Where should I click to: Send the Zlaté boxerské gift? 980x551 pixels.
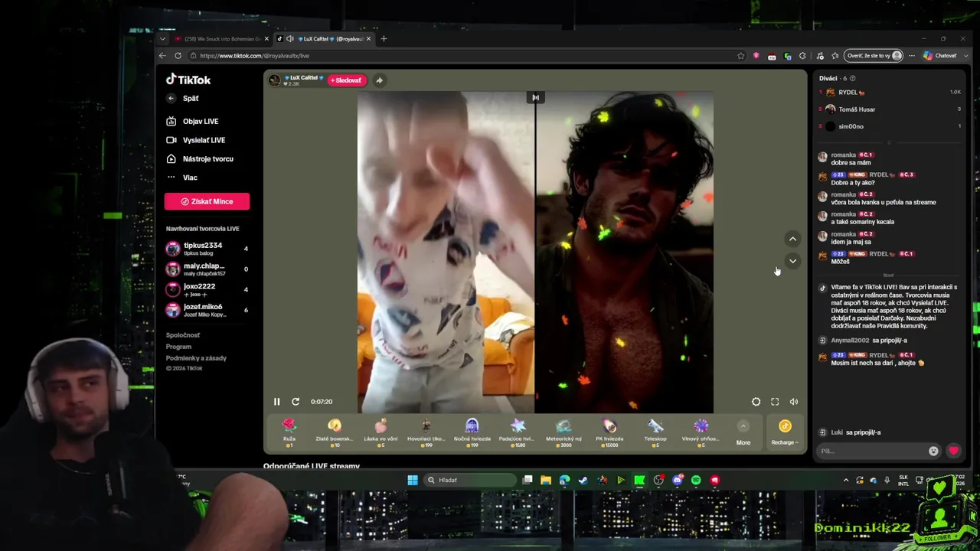pyautogui.click(x=335, y=432)
